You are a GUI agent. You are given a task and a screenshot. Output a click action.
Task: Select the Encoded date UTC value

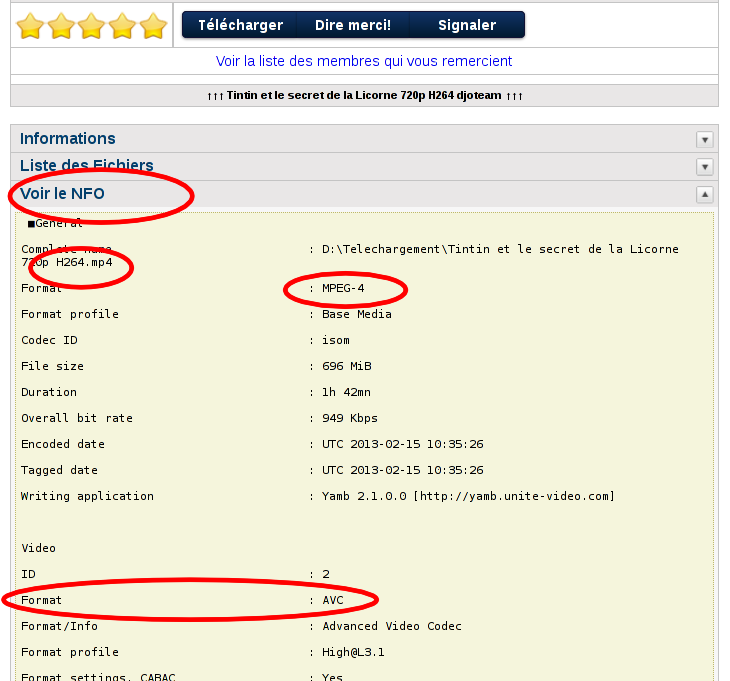point(403,445)
